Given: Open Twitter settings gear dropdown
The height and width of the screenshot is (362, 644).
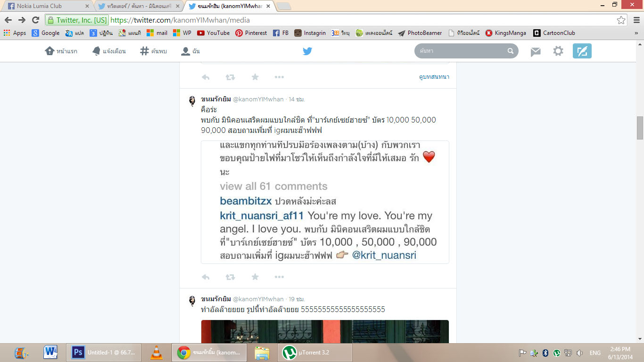Looking at the screenshot, I should [558, 51].
